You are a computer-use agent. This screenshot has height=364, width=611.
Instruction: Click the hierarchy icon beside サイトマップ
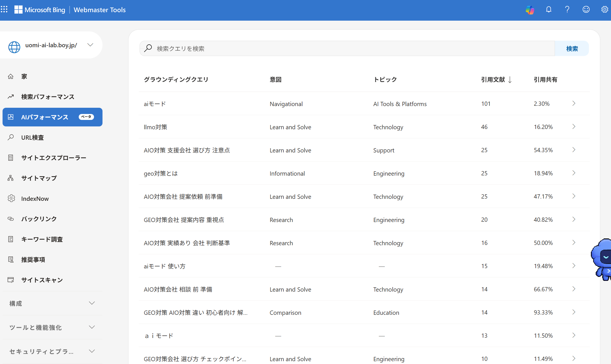pos(11,178)
